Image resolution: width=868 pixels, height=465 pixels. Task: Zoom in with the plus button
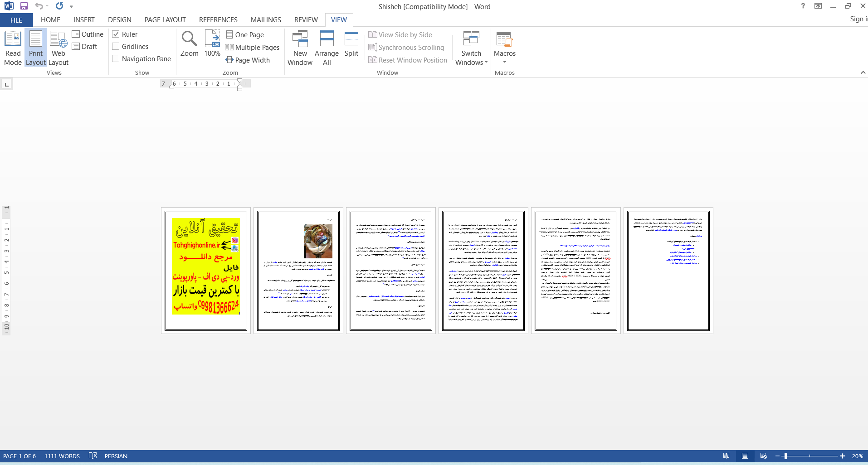coord(843,456)
